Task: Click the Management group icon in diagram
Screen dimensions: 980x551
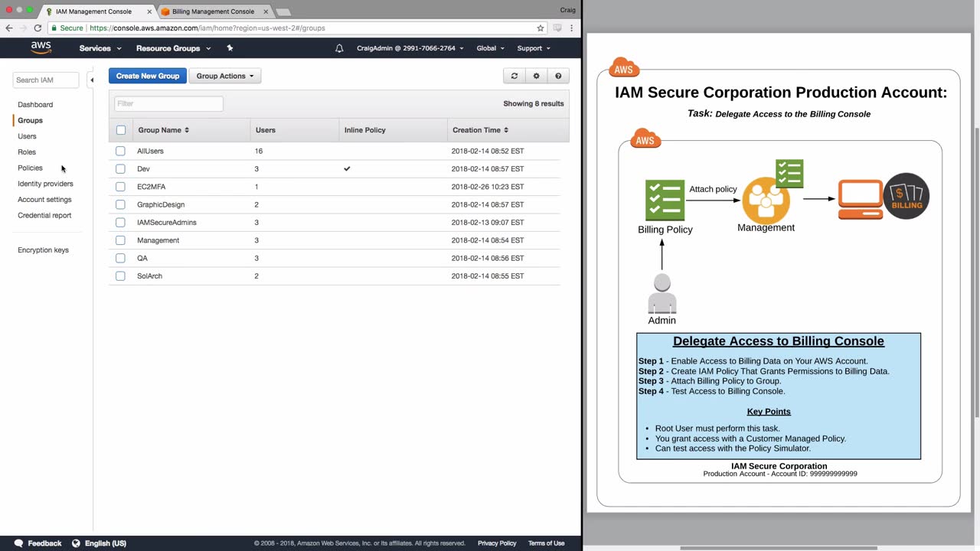Action: click(x=766, y=201)
